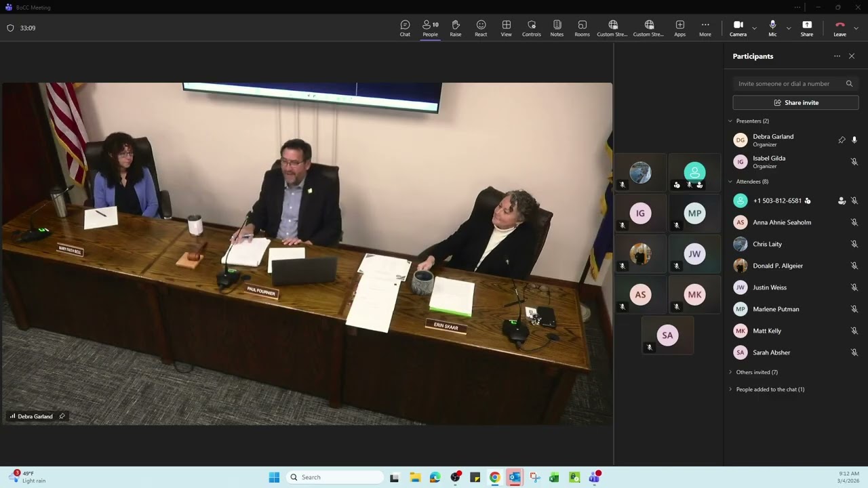The height and width of the screenshot is (488, 868).
Task: Open the Teams title bar ellipsis menu
Action: coord(797,7)
